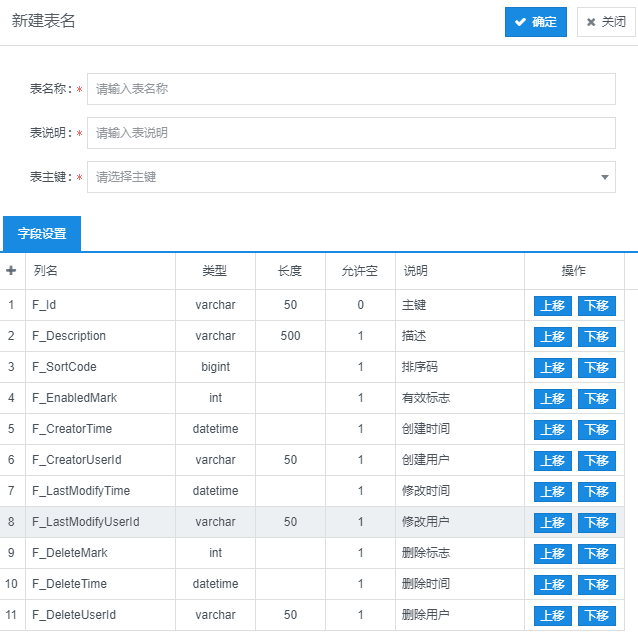This screenshot has height=632, width=638.
Task: Select the F_LastModifyUserId column name cell
Action: pos(101,522)
